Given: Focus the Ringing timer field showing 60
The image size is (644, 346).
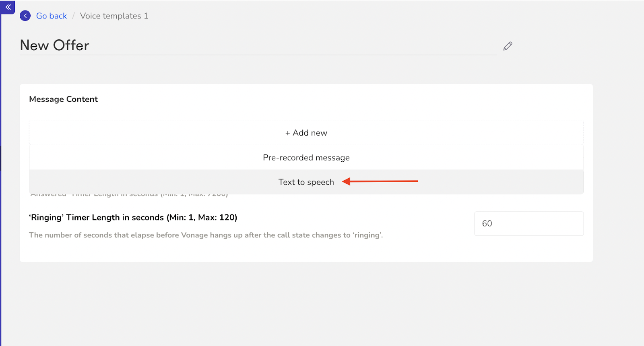Looking at the screenshot, I should click(x=528, y=224).
